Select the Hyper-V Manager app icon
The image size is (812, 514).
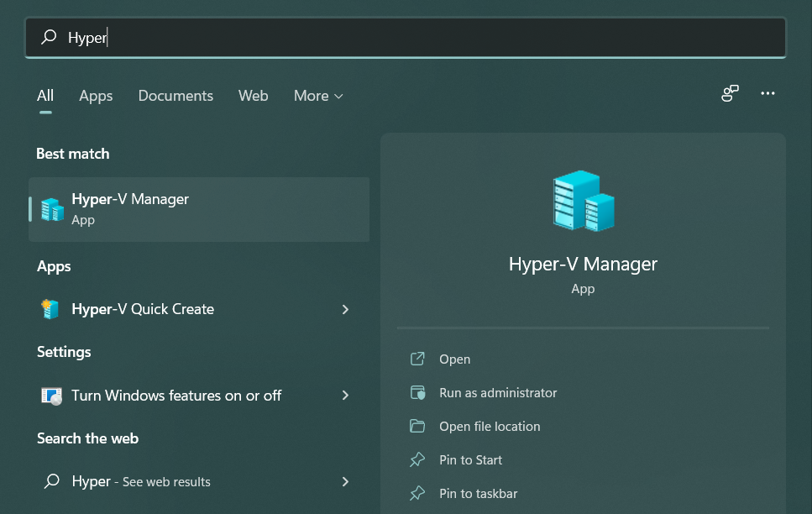click(x=50, y=209)
